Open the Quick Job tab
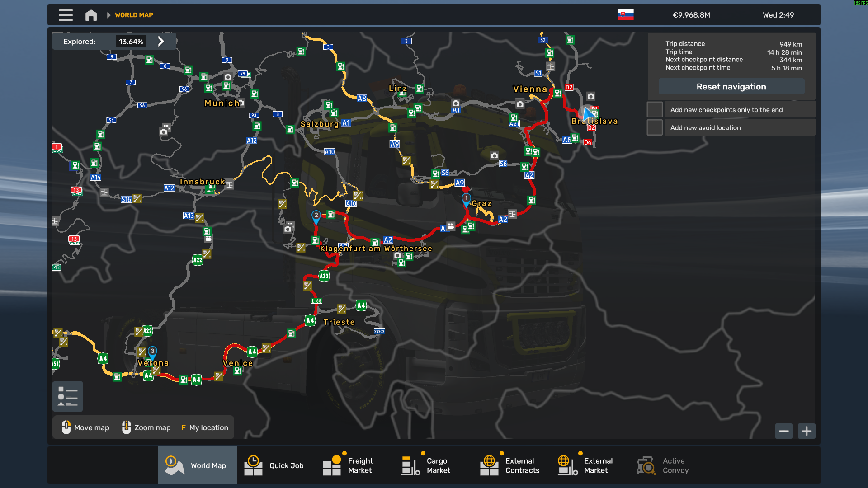The image size is (868, 488). click(x=274, y=465)
